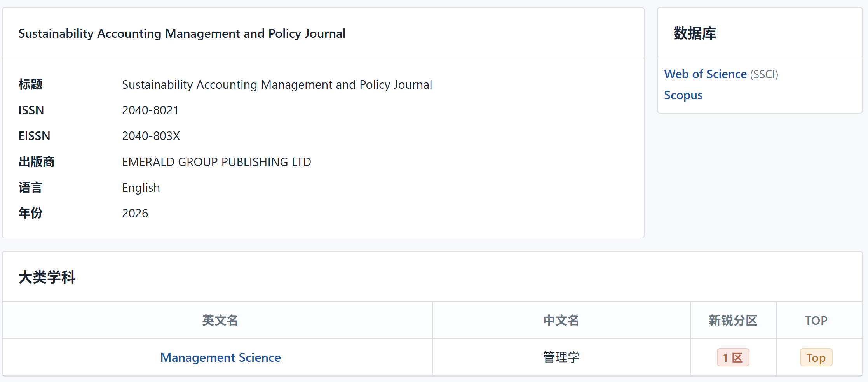Open the Web of Science link
Image resolution: width=868 pixels, height=382 pixels.
point(705,74)
